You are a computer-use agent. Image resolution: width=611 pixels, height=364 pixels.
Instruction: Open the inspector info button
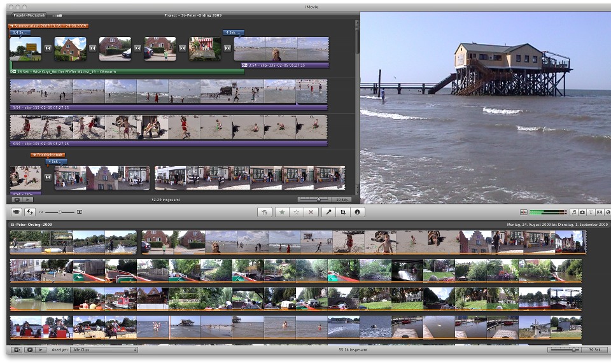[357, 212]
